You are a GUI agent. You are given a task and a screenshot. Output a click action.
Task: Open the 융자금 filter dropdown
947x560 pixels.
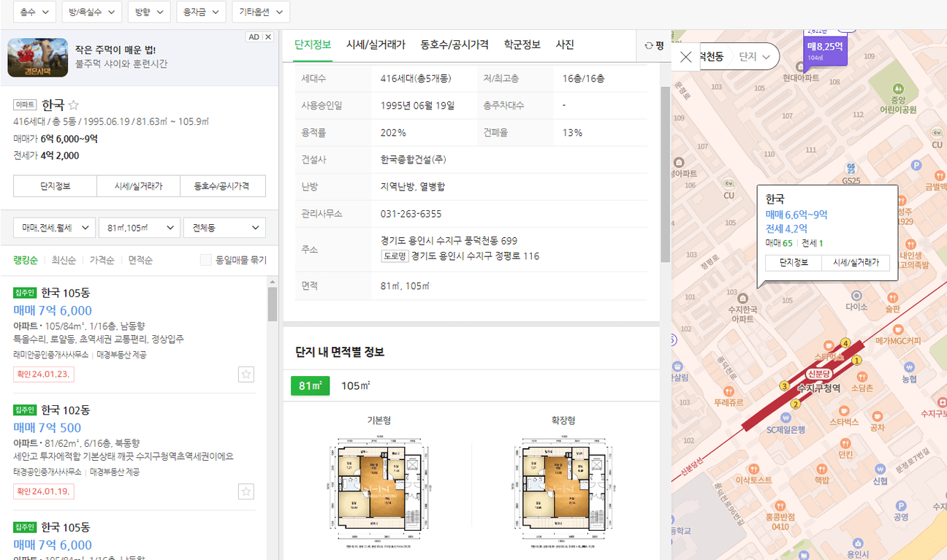pyautogui.click(x=201, y=12)
